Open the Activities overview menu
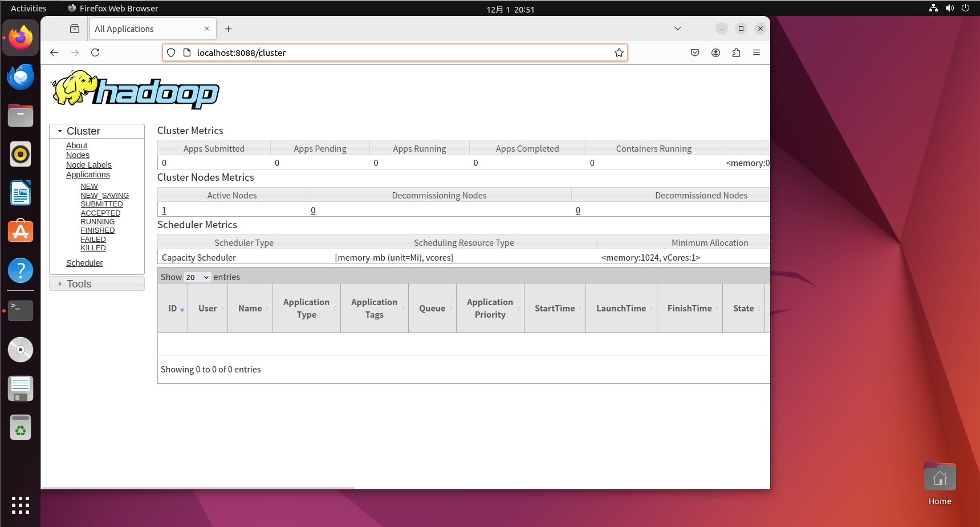980x527 pixels. point(29,9)
